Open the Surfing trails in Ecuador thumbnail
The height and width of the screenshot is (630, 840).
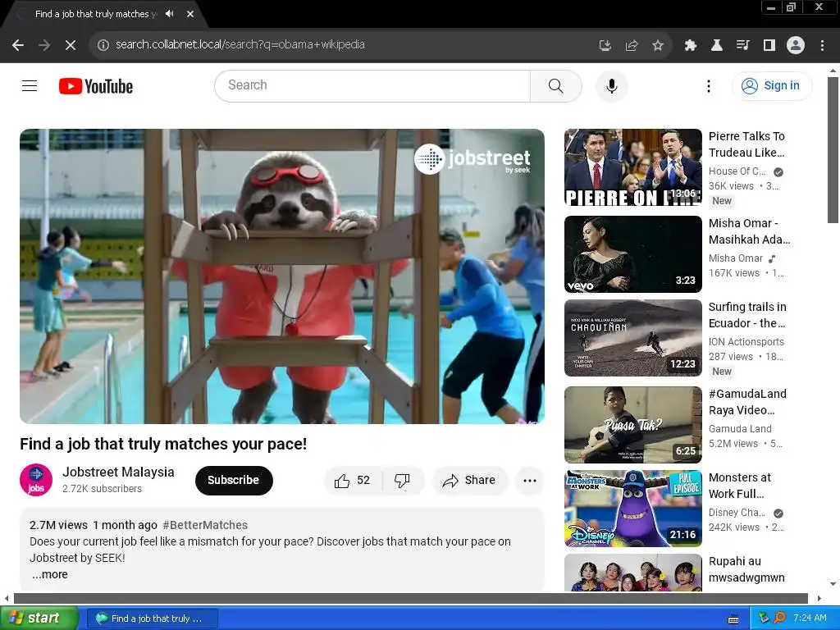(633, 338)
